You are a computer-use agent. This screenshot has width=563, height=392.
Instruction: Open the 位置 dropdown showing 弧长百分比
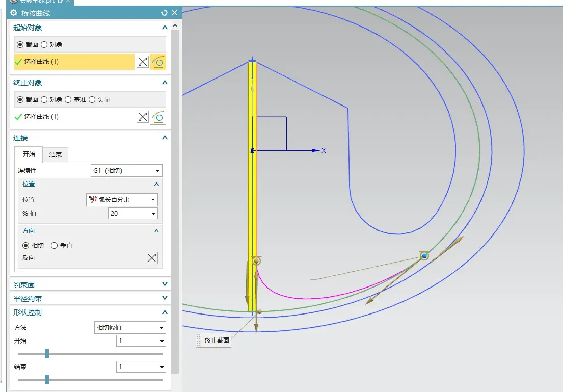pos(122,199)
